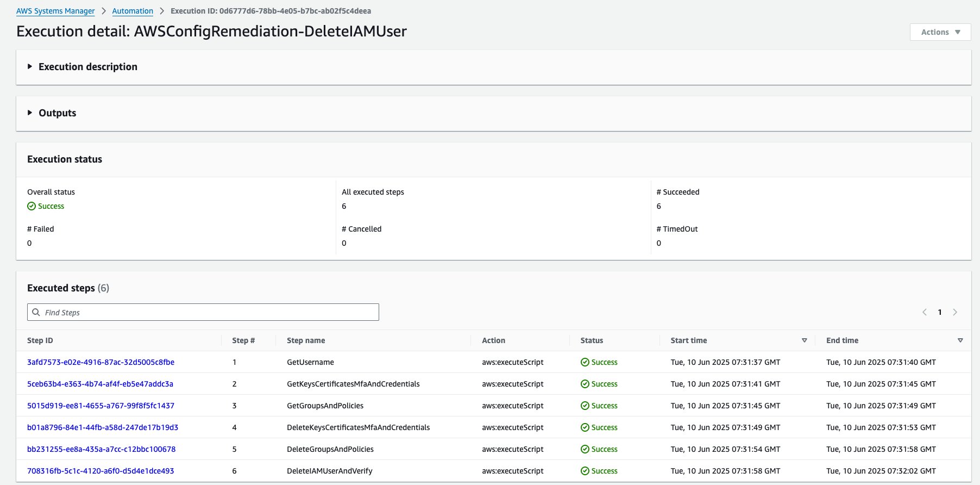Image resolution: width=980 pixels, height=485 pixels.
Task: Click start time 07:31:37 GMT cell
Action: point(725,362)
